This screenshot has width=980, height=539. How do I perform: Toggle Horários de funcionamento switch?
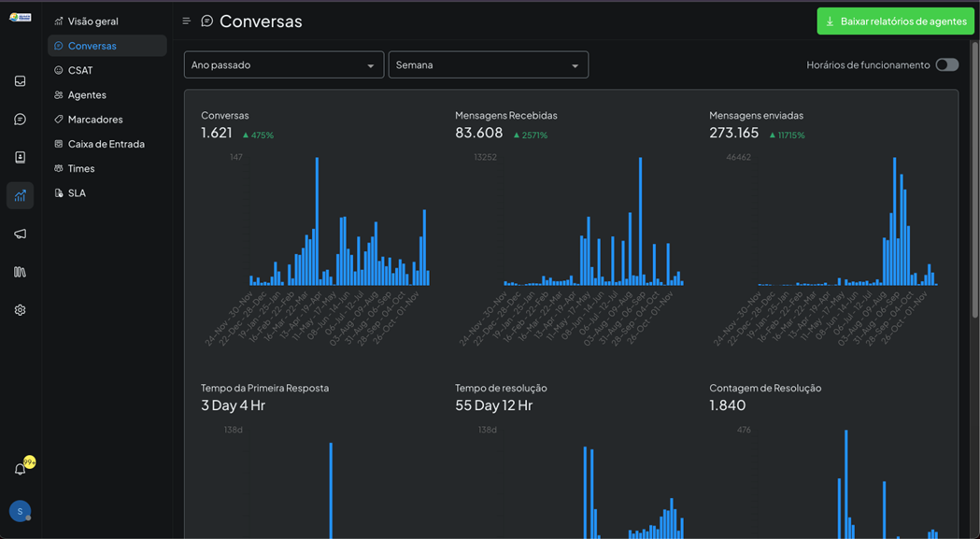point(946,64)
